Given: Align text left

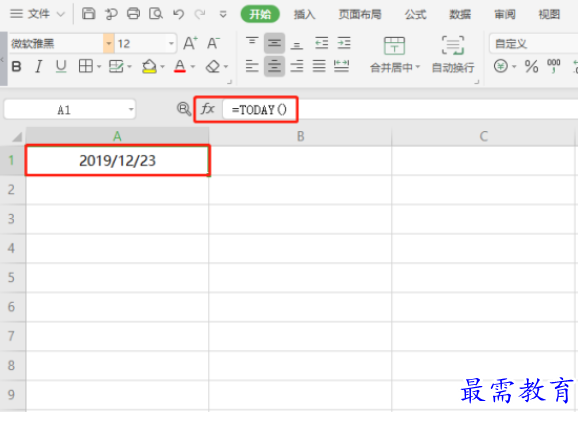Looking at the screenshot, I should pyautogui.click(x=252, y=66).
